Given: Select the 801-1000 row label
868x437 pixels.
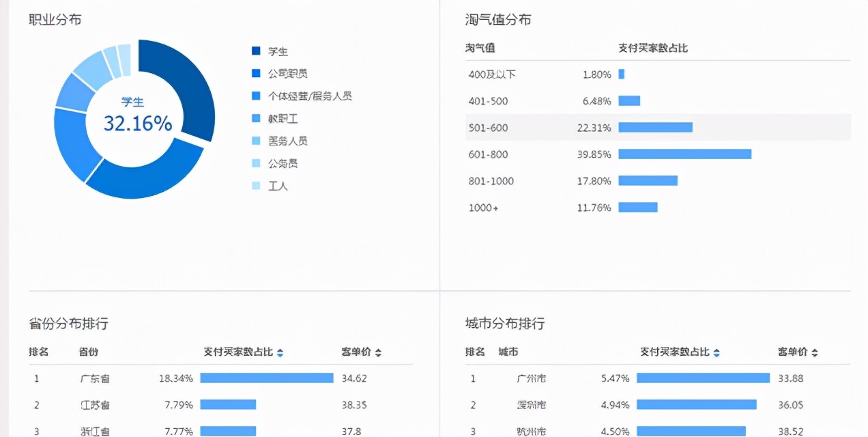Looking at the screenshot, I should coord(491,181).
